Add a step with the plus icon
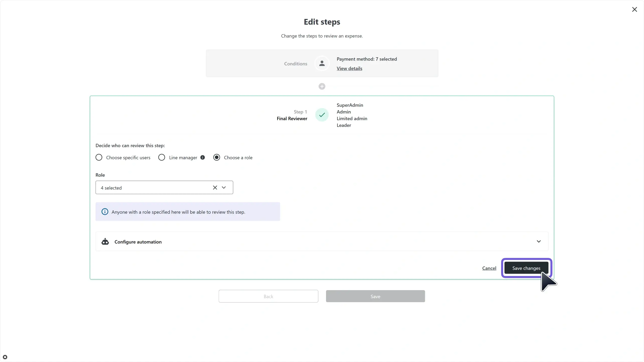The width and height of the screenshot is (644, 362). [x=322, y=86]
